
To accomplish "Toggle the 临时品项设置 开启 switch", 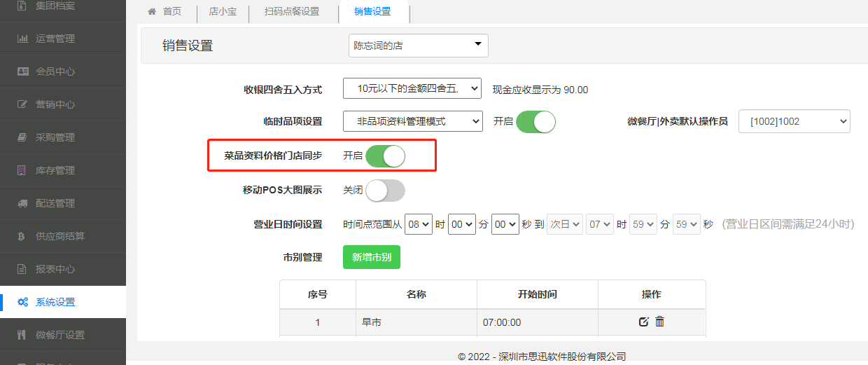I will (x=535, y=121).
